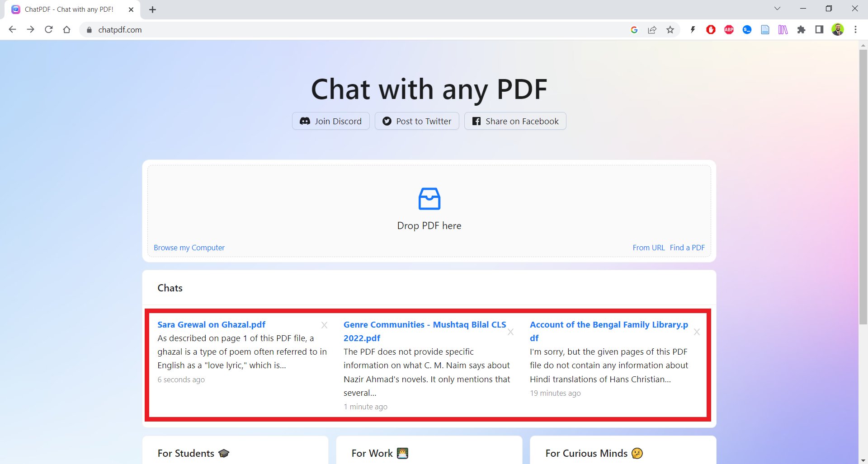Click the browser forward arrow
868x464 pixels.
tap(30, 29)
